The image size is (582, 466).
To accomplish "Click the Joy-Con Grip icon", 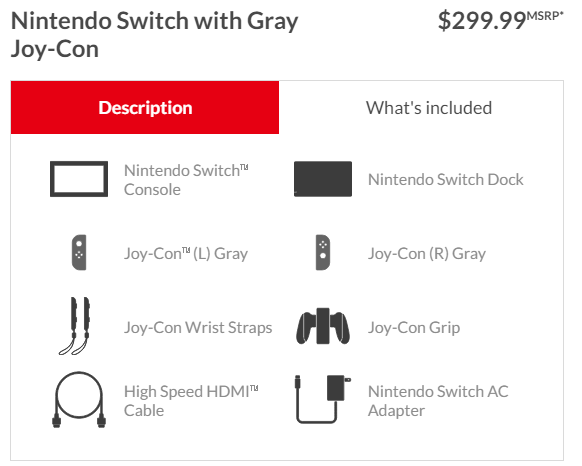I will [323, 326].
